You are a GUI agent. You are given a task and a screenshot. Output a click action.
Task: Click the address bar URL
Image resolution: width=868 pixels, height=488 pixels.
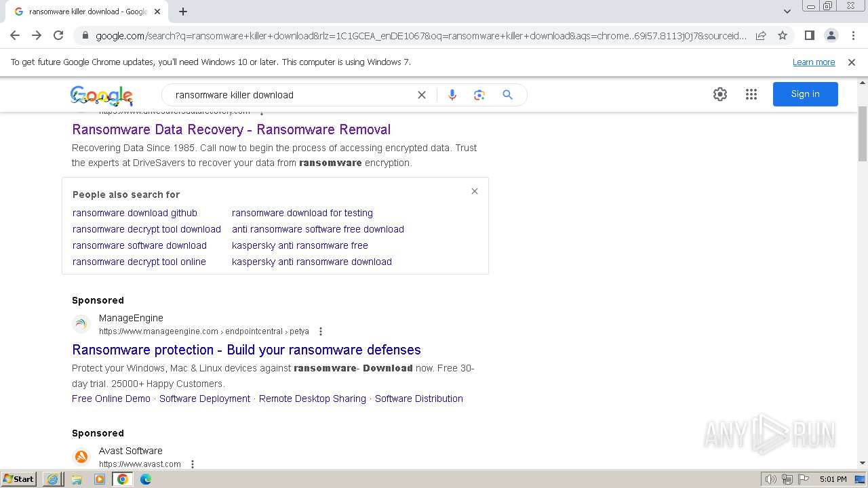tap(420, 36)
